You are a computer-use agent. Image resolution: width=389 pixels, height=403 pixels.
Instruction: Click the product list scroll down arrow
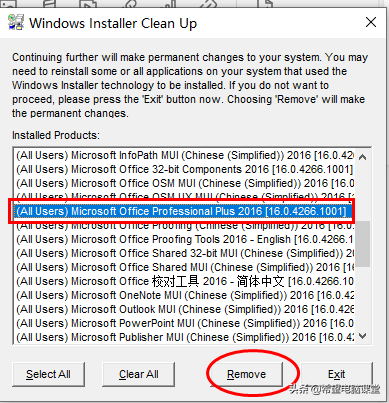[x=363, y=336]
